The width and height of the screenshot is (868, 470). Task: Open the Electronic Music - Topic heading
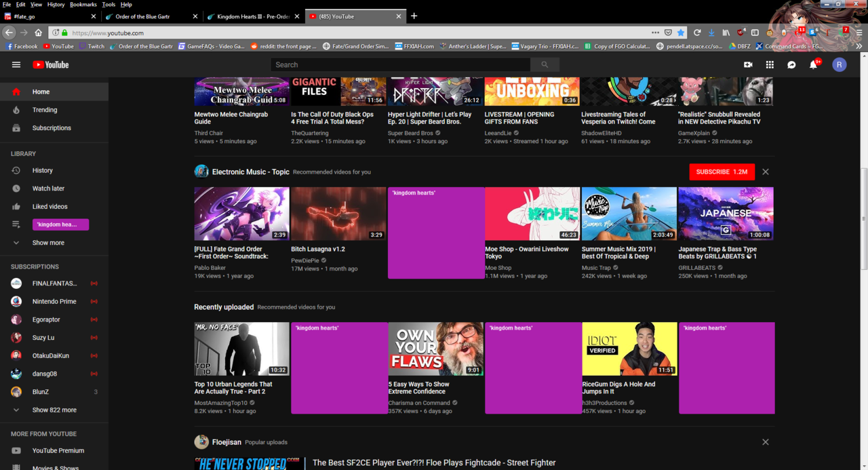[251, 172]
